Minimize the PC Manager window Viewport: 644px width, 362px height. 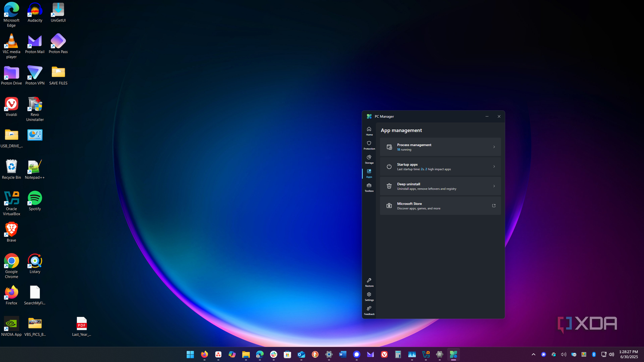487,116
